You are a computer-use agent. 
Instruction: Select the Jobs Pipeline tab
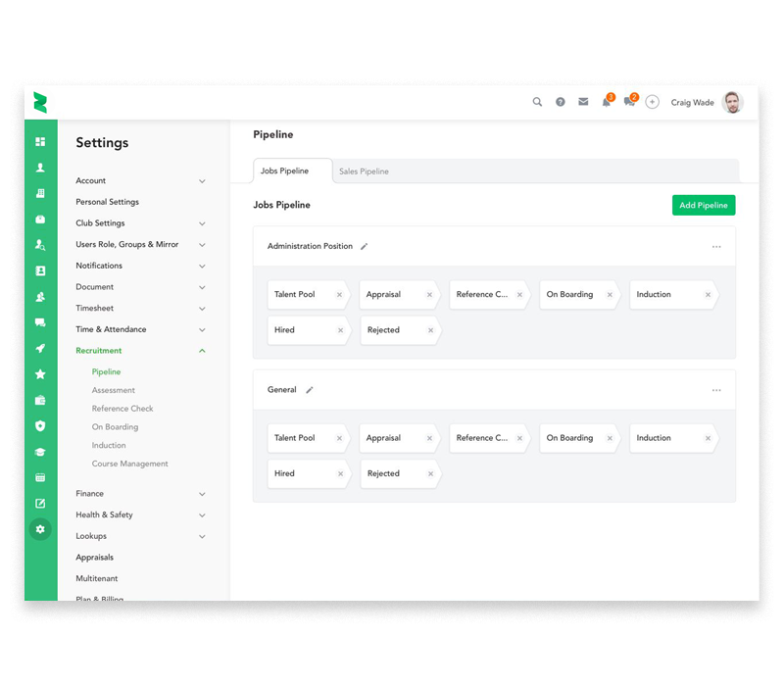[x=284, y=170]
